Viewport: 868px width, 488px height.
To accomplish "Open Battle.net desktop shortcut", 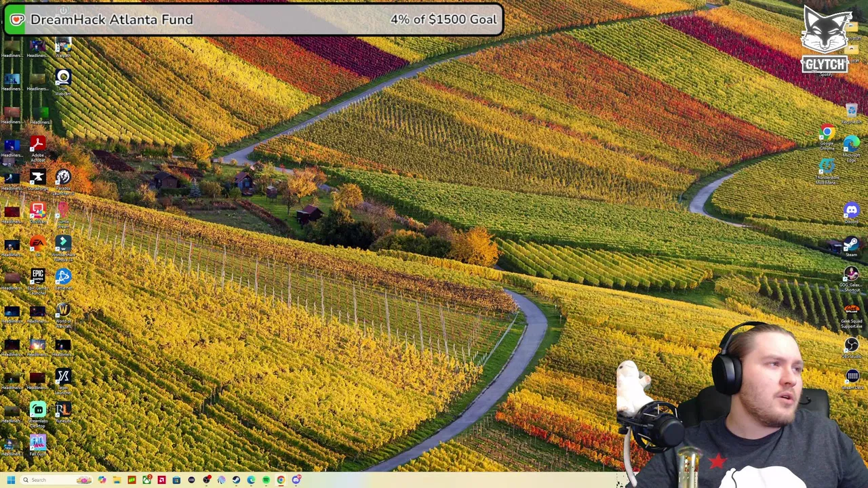I will 63,279.
